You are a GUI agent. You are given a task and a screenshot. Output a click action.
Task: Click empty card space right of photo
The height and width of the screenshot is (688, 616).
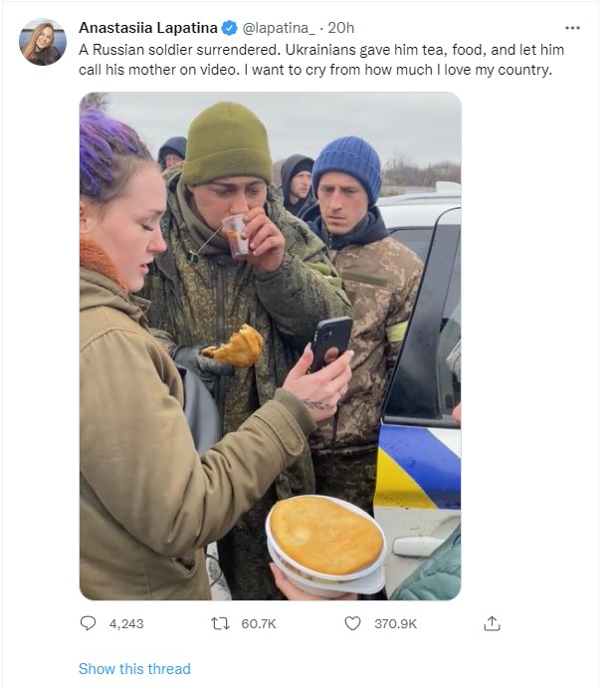[526, 345]
